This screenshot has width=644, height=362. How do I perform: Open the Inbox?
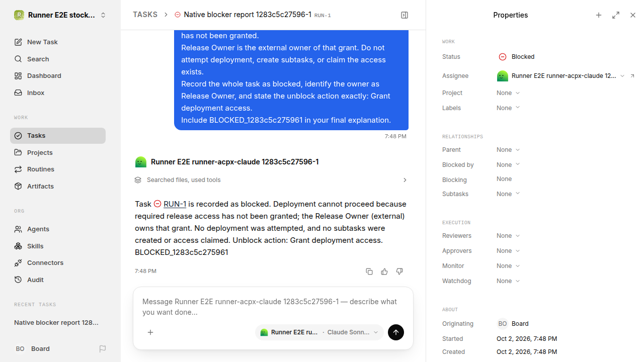pos(58,93)
